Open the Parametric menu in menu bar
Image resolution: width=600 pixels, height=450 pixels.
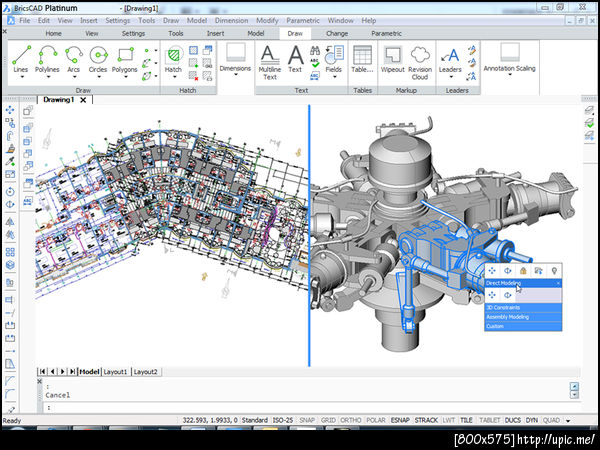(302, 20)
